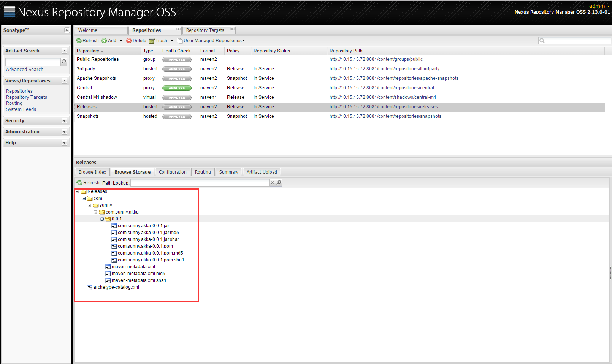Click the com folder icon
The width and height of the screenshot is (612, 364).
pos(90,198)
